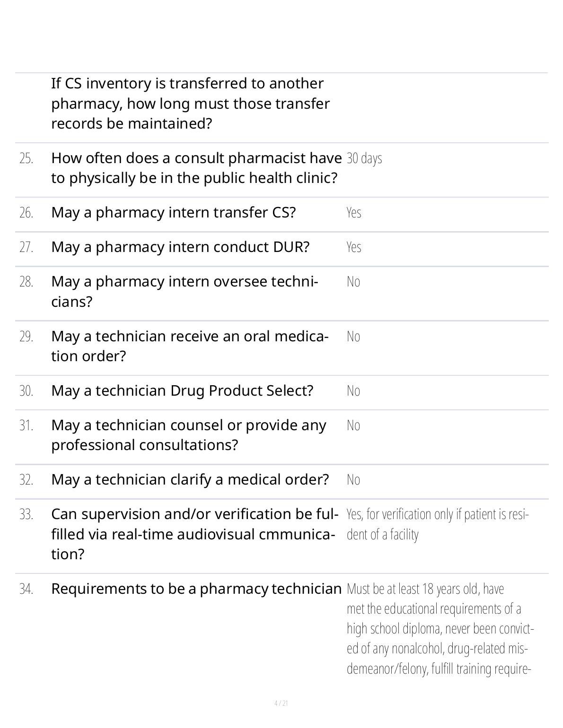The width and height of the screenshot is (563, 728).
Task: Click "May a technician Drug Product Select?"
Action: 182,391
